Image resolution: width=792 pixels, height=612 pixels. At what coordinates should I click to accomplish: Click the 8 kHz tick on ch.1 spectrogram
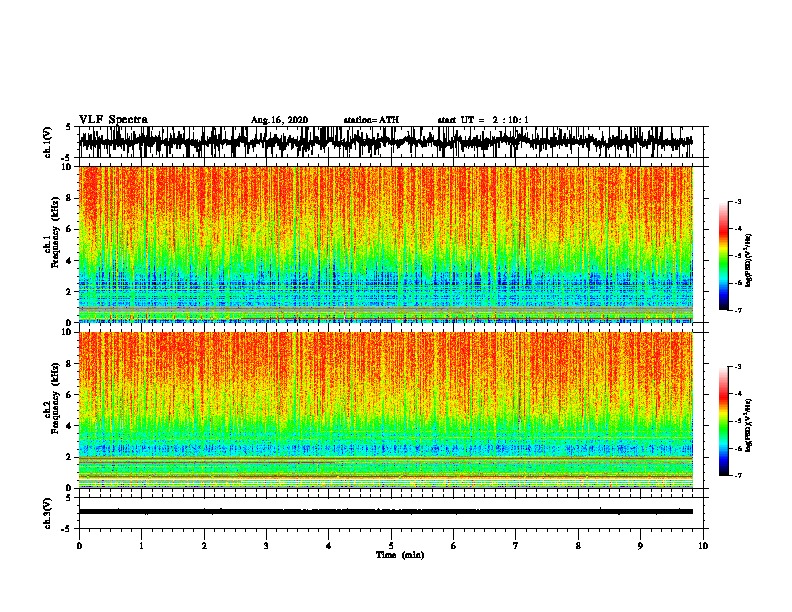(x=69, y=198)
